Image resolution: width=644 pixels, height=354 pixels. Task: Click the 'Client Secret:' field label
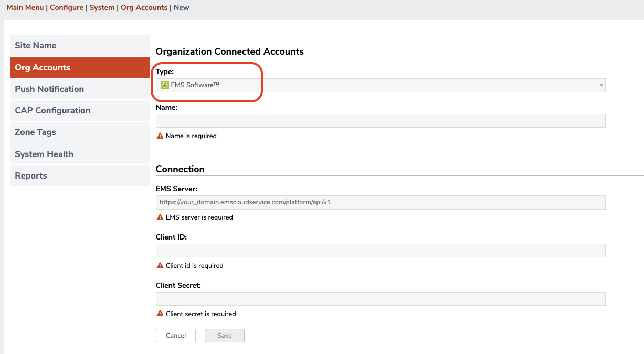178,285
